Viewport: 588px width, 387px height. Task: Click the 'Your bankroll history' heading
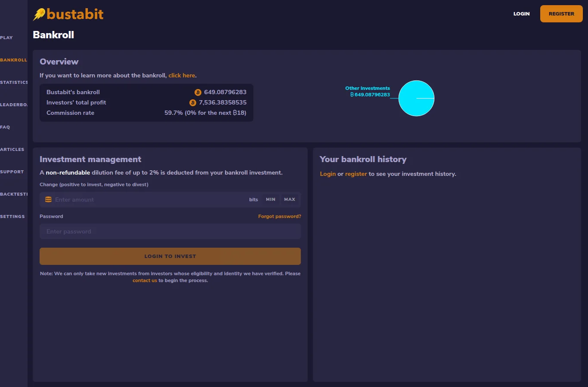pyautogui.click(x=363, y=160)
